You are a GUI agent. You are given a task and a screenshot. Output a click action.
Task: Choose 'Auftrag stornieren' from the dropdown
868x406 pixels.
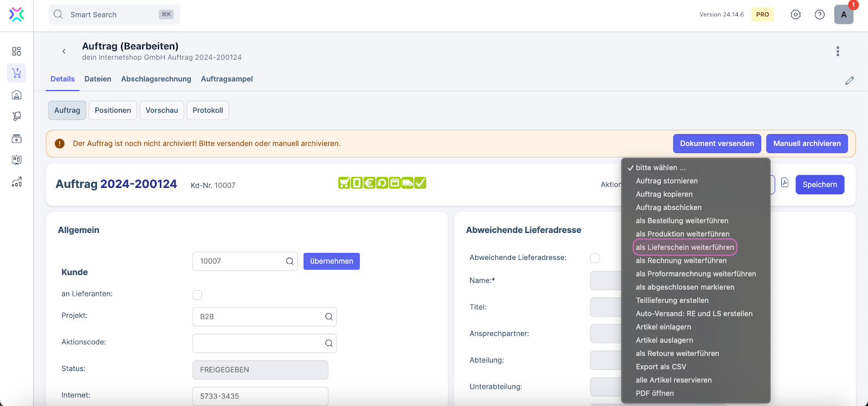[x=667, y=181]
